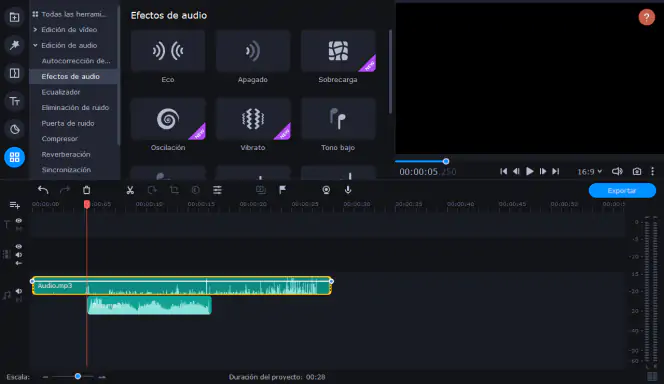
Task: Toggle visibility of the titles track
Action: tap(19, 221)
